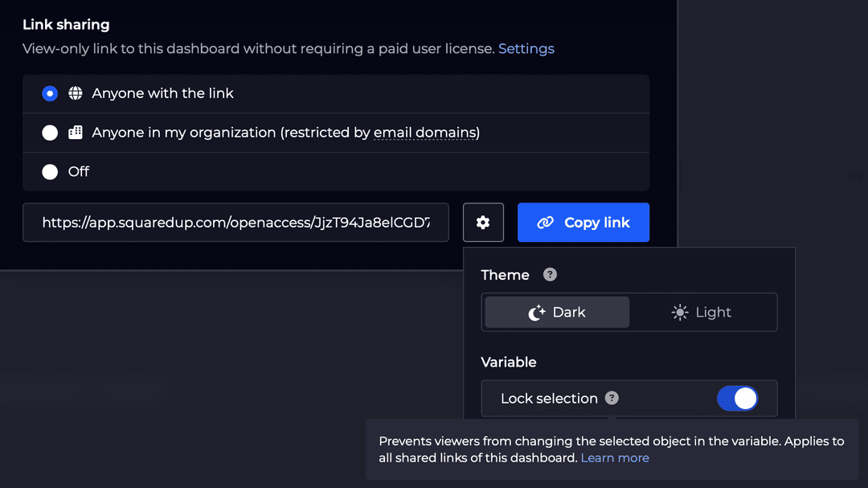Disable the Lock selection toggle
868x488 pixels.
click(737, 398)
